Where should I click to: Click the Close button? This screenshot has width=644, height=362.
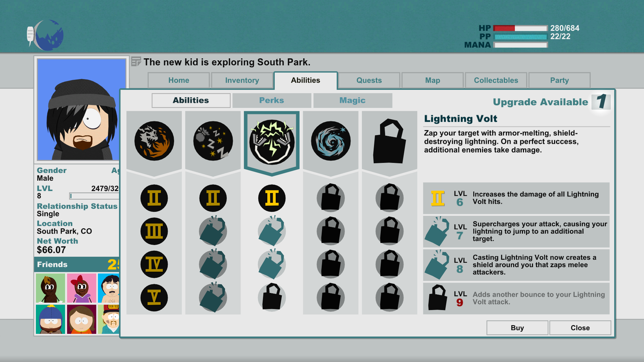point(580,328)
